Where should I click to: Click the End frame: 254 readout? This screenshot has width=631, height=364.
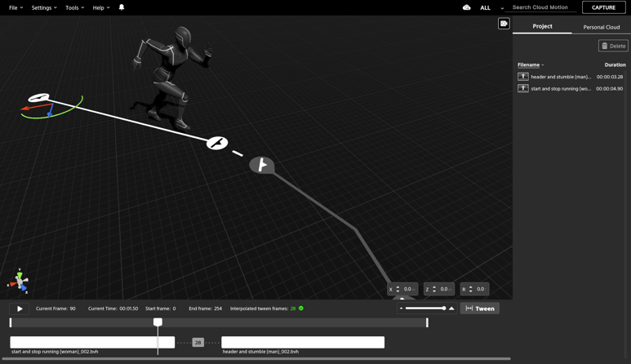click(205, 309)
